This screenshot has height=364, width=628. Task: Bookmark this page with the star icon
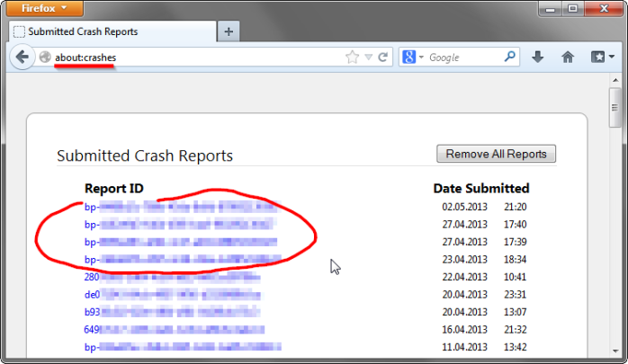[x=352, y=58]
